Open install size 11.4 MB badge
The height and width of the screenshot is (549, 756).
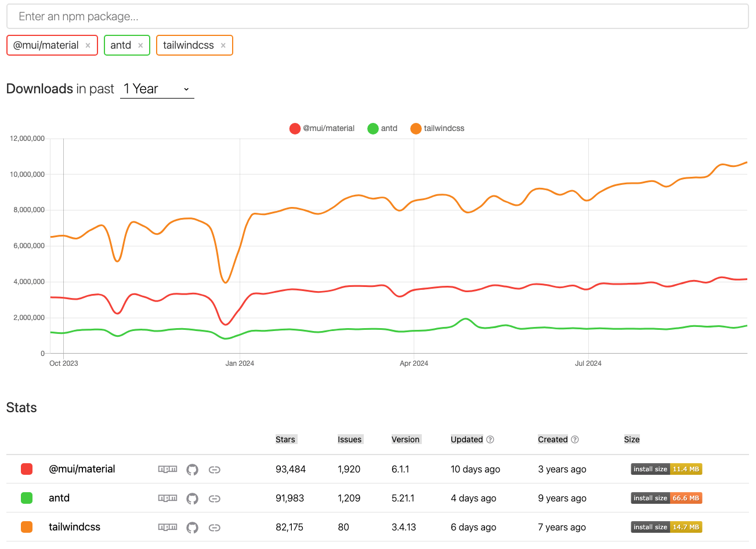667,469
